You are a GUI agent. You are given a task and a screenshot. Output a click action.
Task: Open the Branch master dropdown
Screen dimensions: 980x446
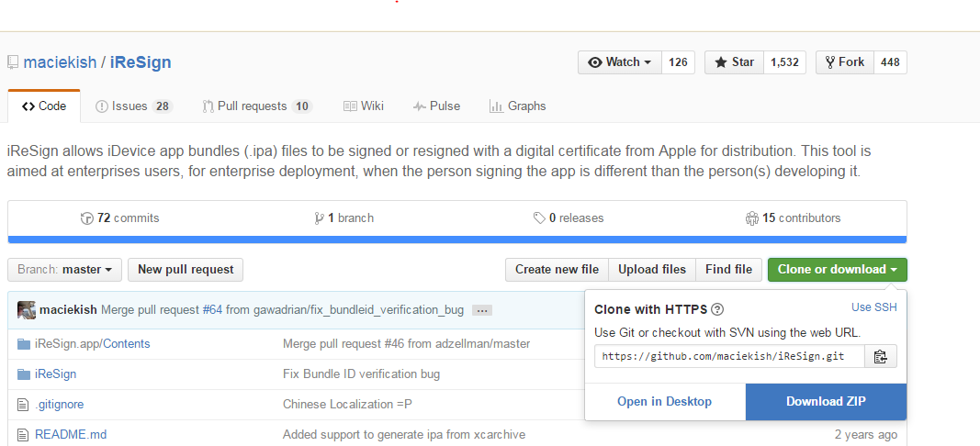click(64, 270)
